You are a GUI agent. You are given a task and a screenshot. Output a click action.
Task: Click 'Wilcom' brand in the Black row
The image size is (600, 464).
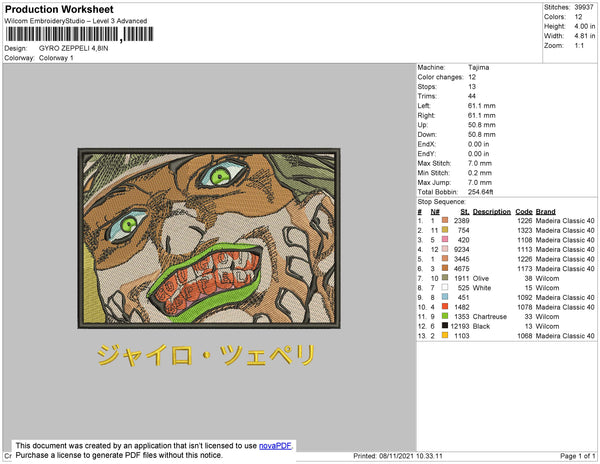(547, 326)
